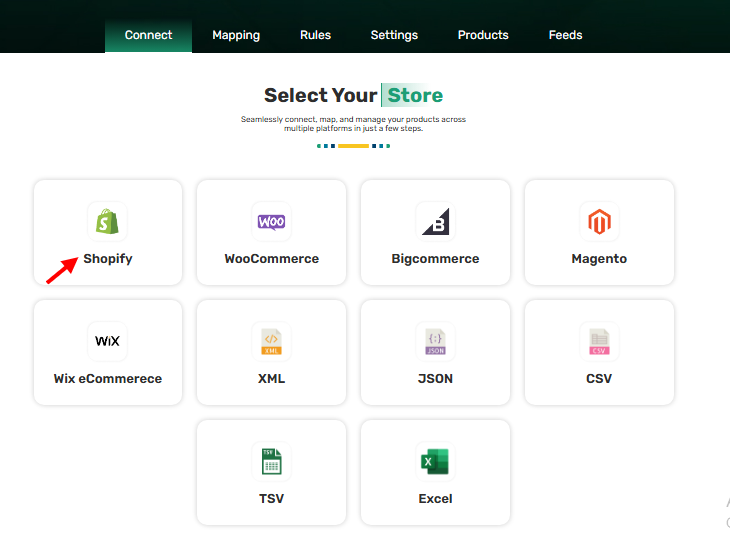Click the JSON file icon
The height and width of the screenshot is (555, 730).
(435, 342)
